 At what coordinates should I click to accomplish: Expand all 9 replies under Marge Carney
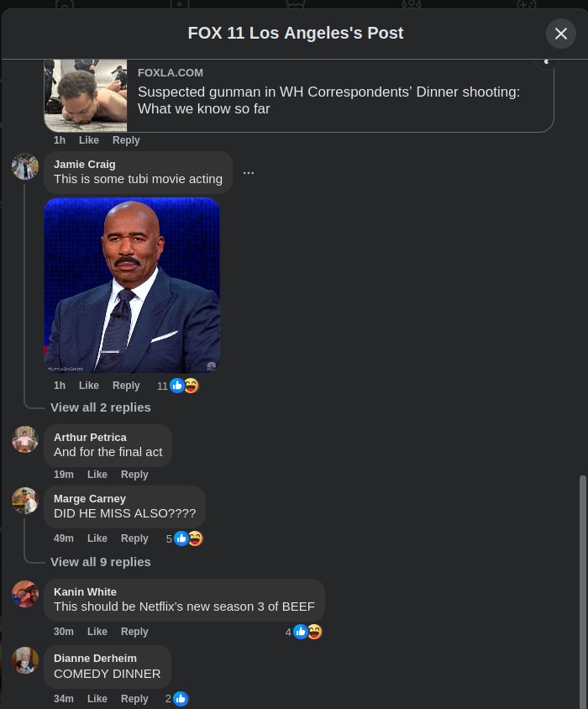click(x=101, y=562)
